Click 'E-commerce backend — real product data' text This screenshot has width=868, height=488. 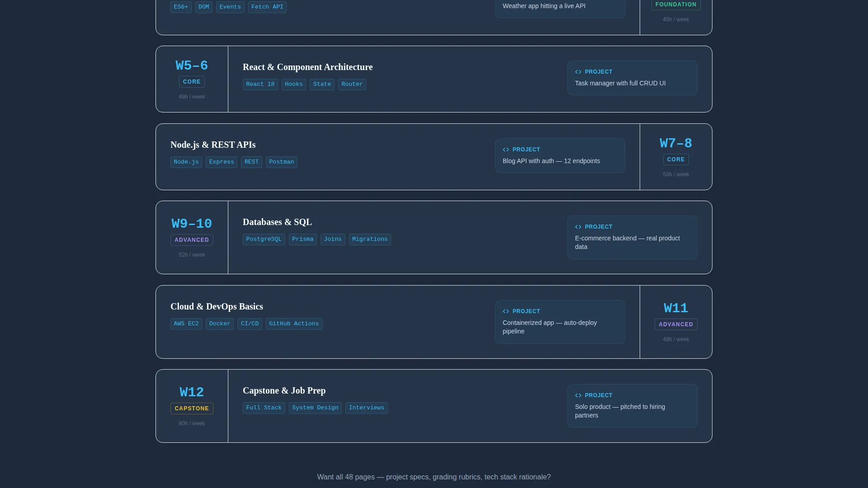point(627,243)
